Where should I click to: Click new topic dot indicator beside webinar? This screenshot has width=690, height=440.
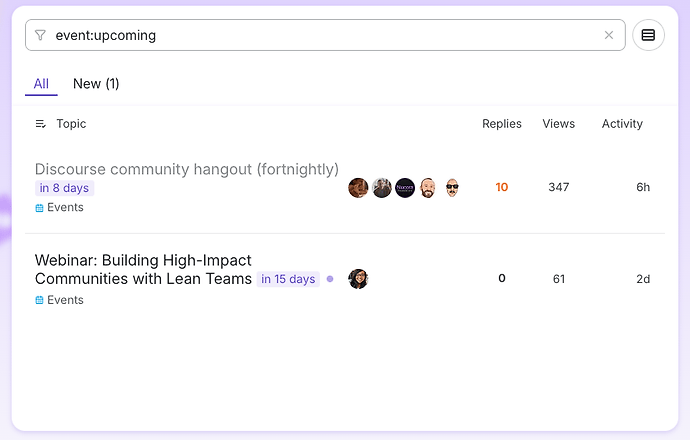click(x=330, y=279)
